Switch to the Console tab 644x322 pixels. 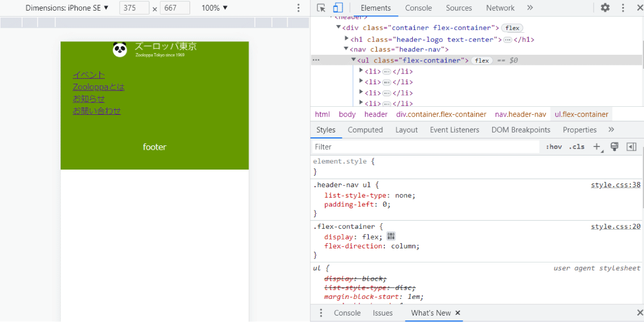coord(419,8)
